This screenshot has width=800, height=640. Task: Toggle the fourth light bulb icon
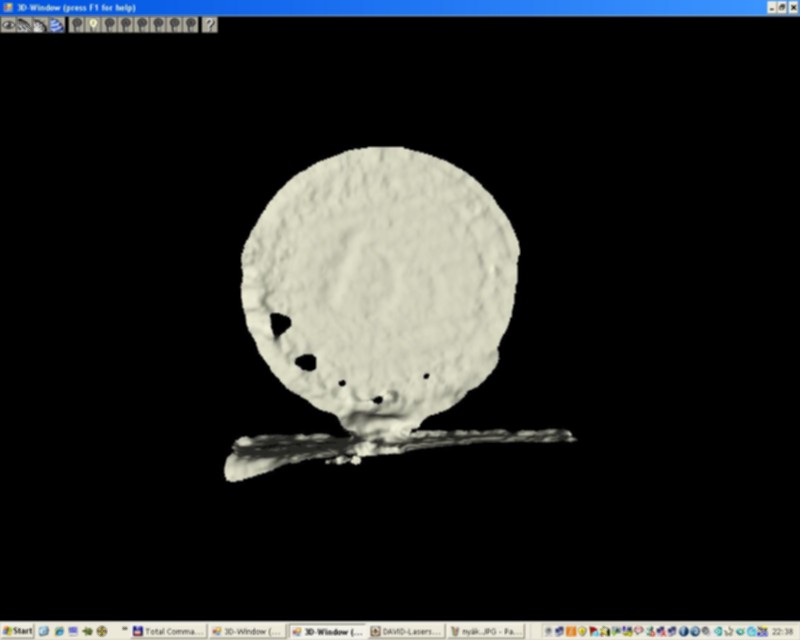pos(126,24)
